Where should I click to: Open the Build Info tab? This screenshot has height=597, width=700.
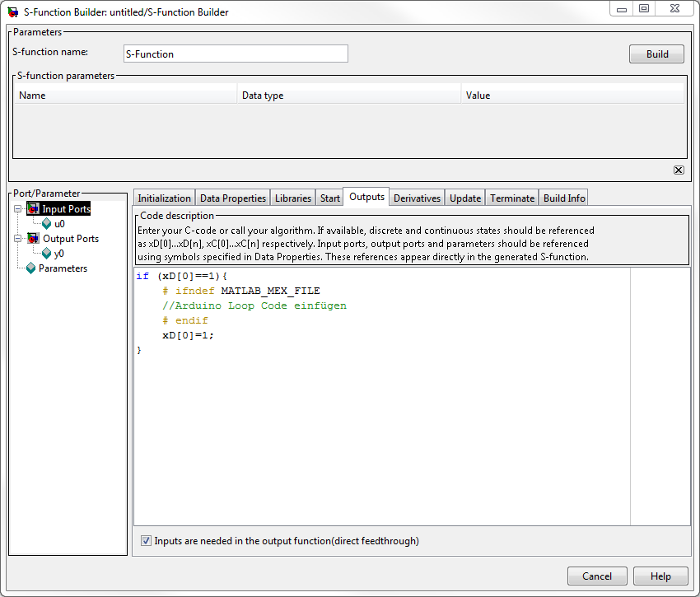[x=564, y=198]
